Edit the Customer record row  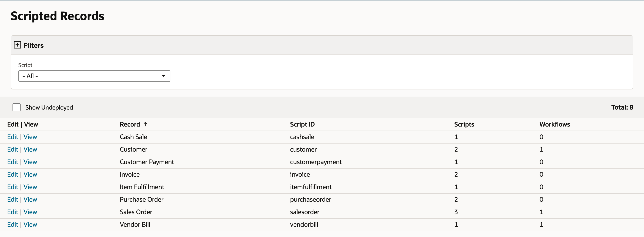click(13, 150)
